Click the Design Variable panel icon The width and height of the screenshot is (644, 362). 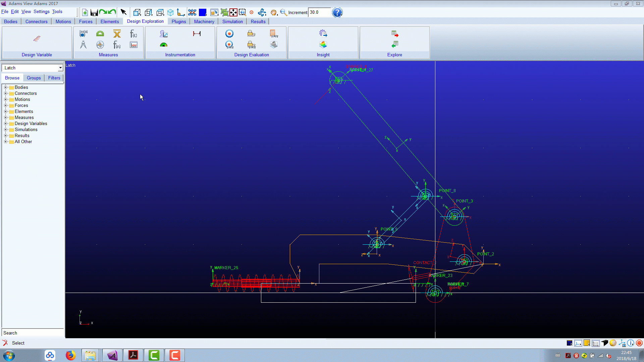point(37,39)
